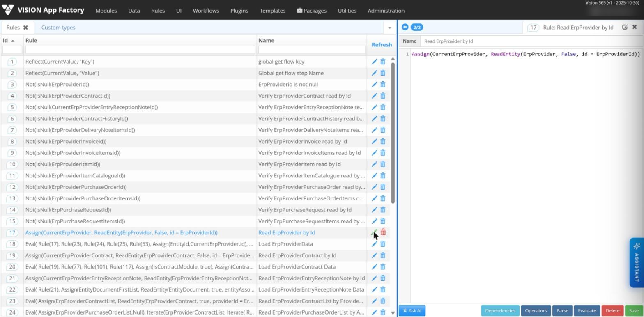
Task: Click the Id column filter box
Action: click(12, 50)
